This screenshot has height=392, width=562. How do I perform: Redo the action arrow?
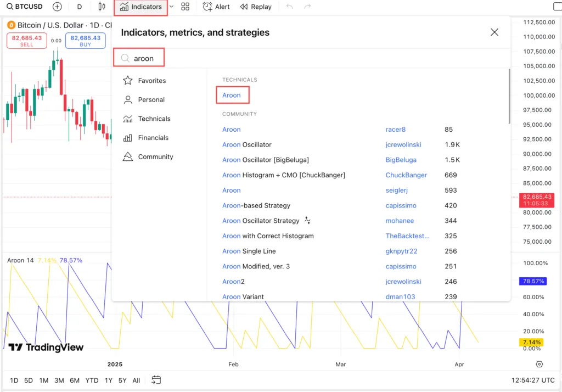click(x=307, y=7)
